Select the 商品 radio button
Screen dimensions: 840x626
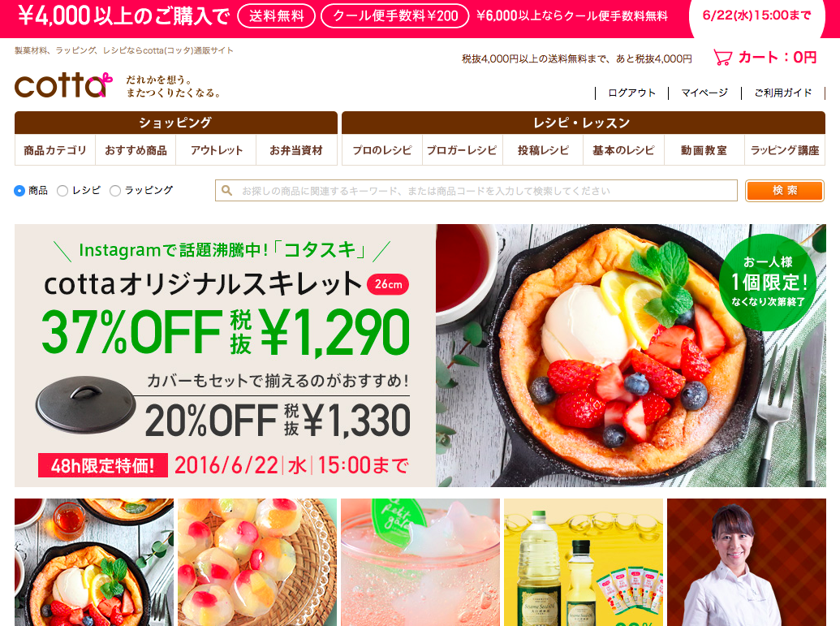19,190
